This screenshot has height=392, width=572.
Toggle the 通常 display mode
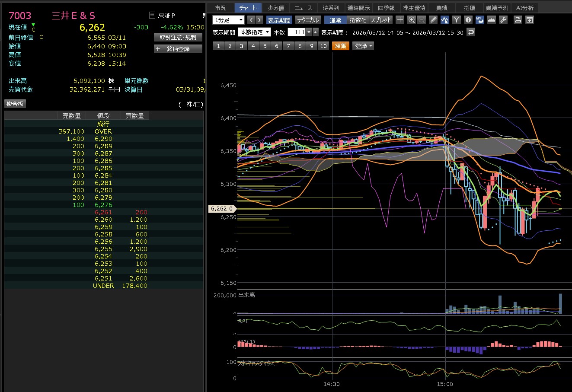click(x=335, y=20)
